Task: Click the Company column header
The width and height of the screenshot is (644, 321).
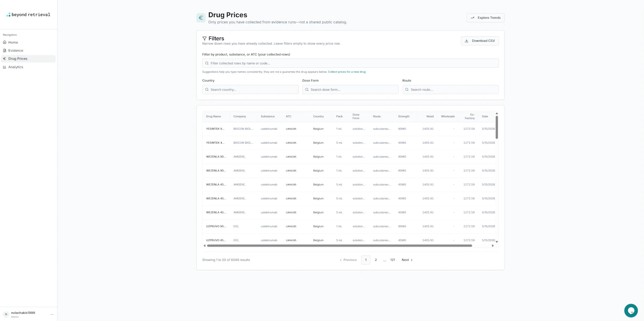Action: [x=239, y=116]
